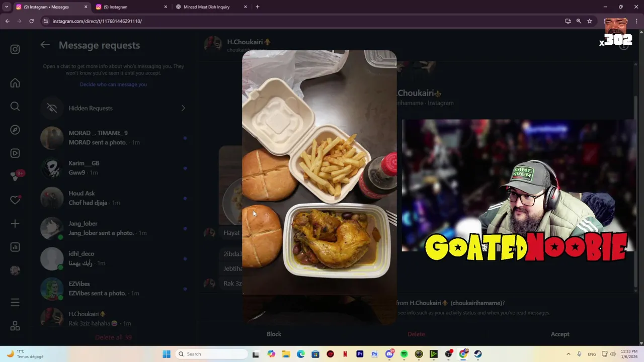The height and width of the screenshot is (362, 644).
Task: Open the Search icon in sidebar
Action: pos(15,106)
